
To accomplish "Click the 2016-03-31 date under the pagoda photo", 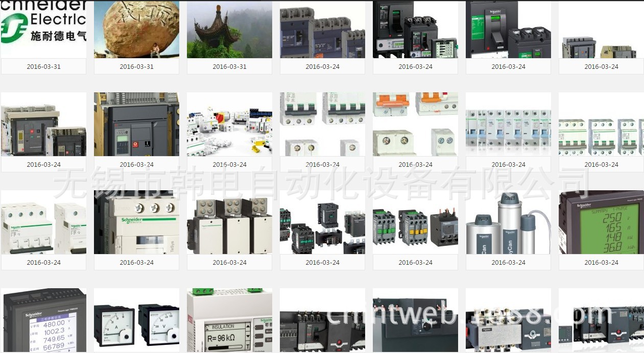I will click(x=229, y=67).
